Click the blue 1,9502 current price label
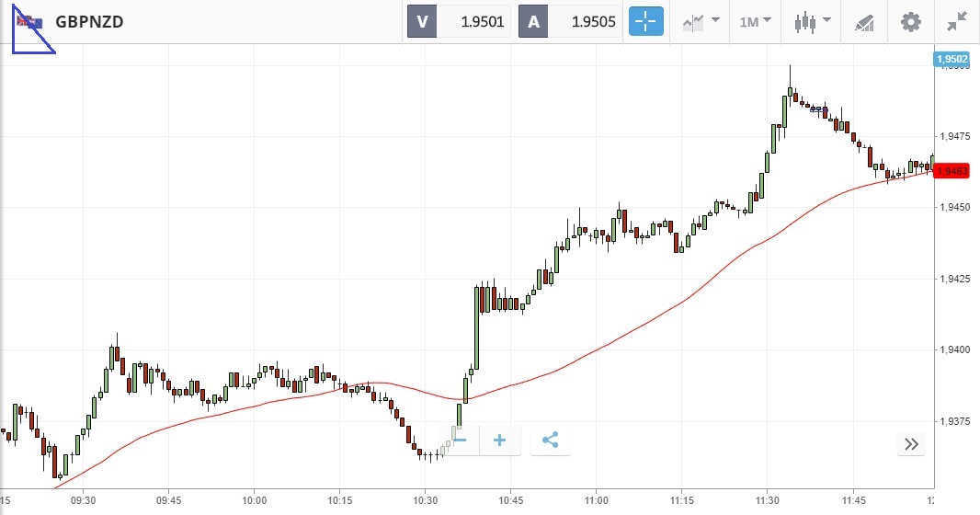The image size is (980, 515). pos(952,60)
